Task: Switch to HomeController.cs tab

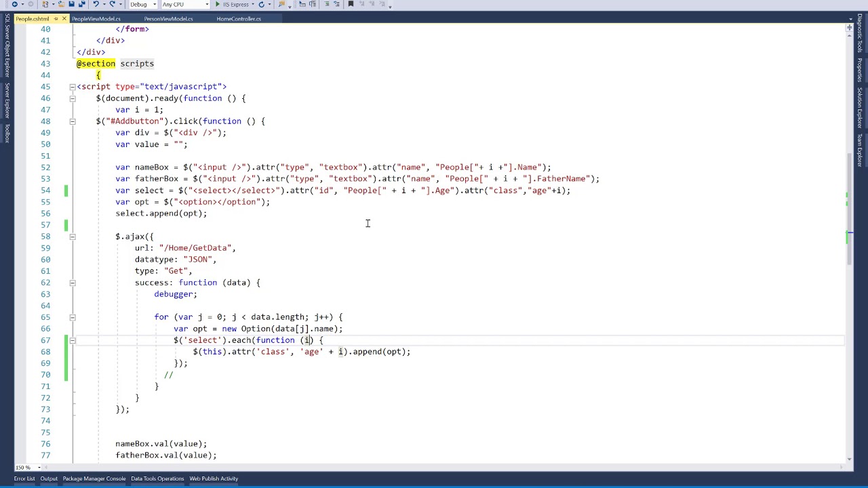Action: click(x=239, y=19)
